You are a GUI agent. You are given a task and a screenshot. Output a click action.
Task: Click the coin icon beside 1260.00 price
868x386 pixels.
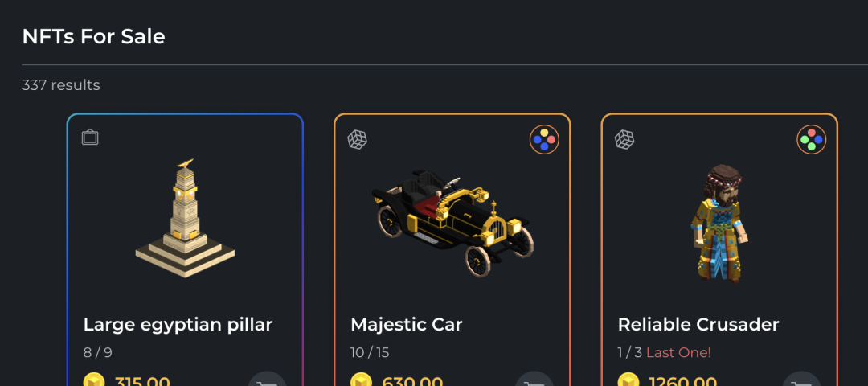point(628,380)
